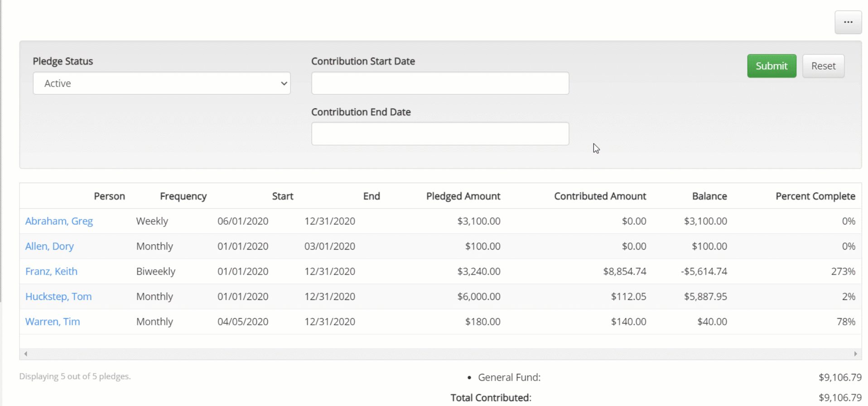Click the Contribution Start Date field
This screenshot has height=406, width=868.
440,83
